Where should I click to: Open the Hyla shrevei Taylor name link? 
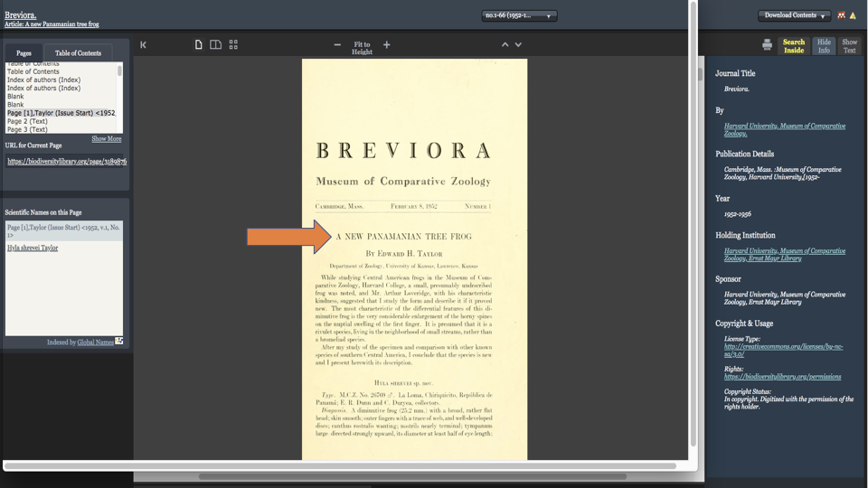tap(33, 248)
